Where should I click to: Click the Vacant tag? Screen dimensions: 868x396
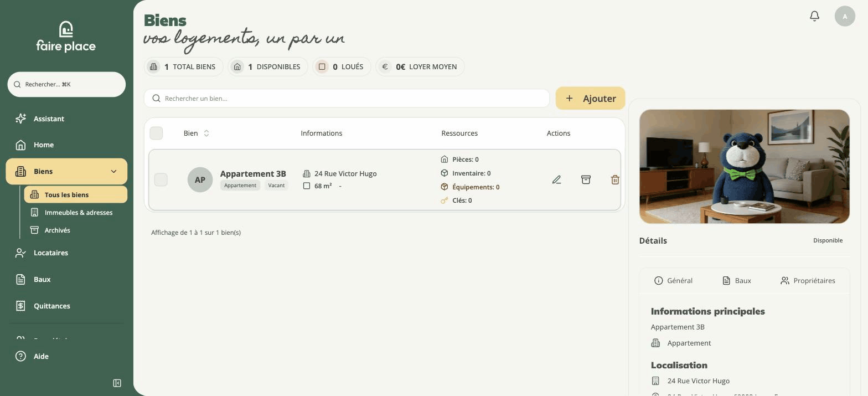(276, 185)
